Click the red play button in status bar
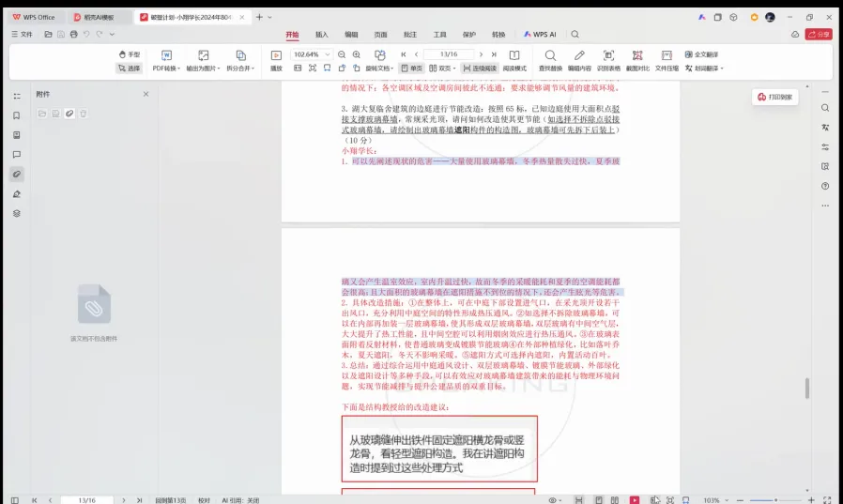This screenshot has height=504, width=843. [635, 500]
